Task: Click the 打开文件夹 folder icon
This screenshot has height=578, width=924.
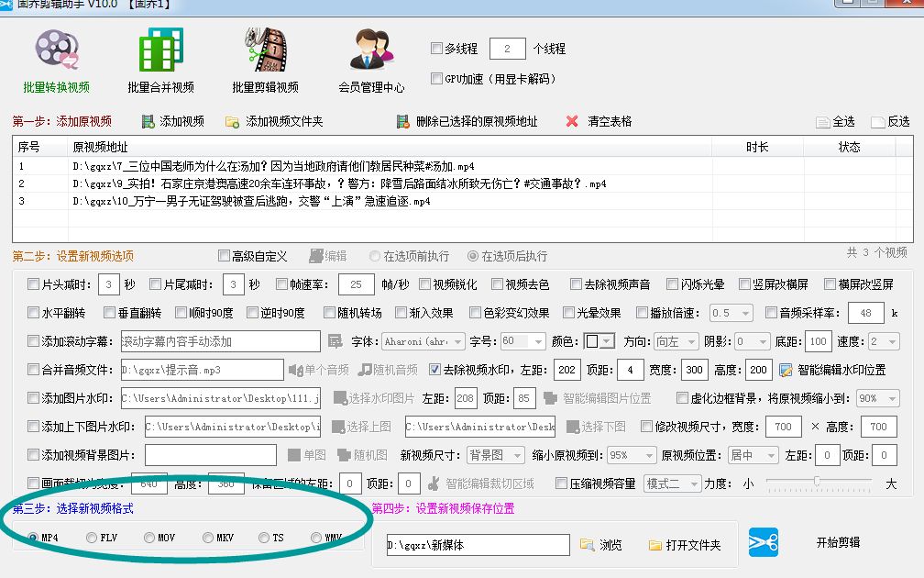Action: tap(654, 545)
